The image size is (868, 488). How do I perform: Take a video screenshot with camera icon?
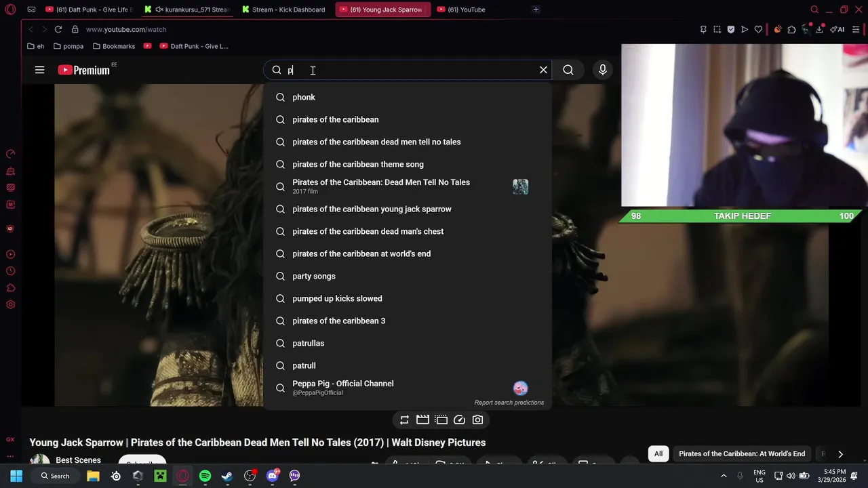[x=477, y=420]
